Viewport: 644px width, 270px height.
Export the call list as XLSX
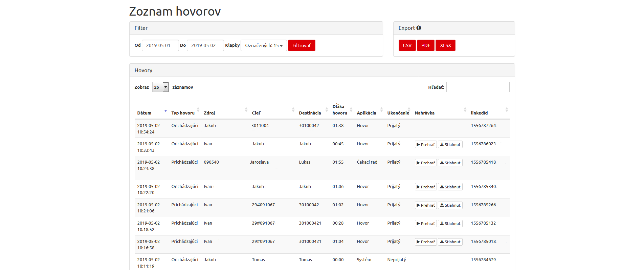[x=445, y=45]
